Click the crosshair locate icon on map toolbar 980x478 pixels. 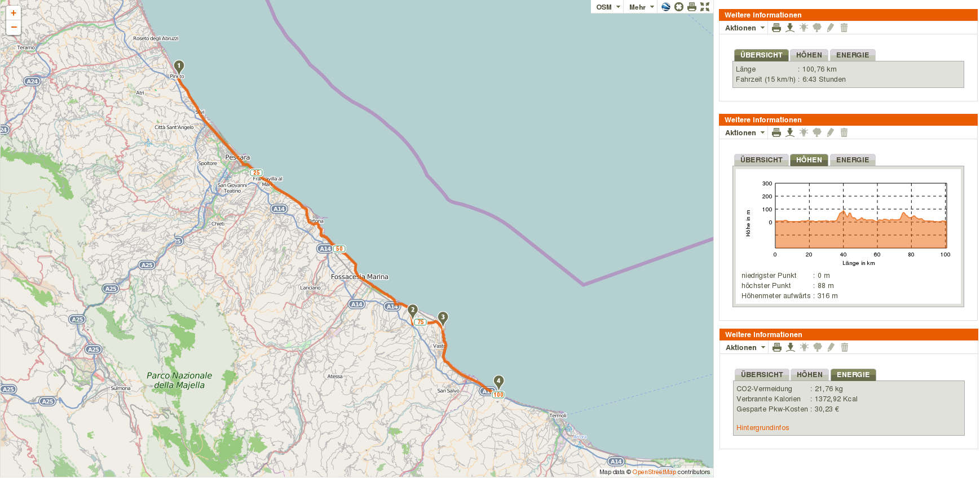click(679, 7)
